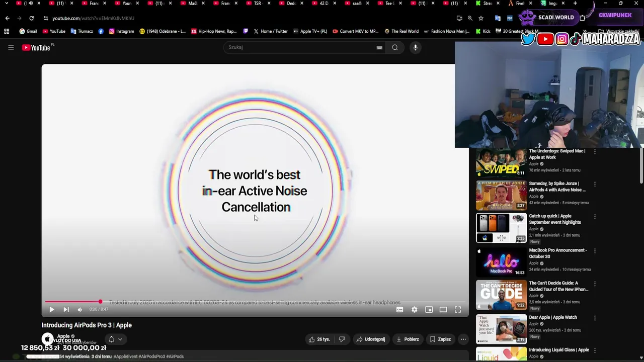Click the sidebar recommendations scrollbar
This screenshot has height=362, width=644.
click(x=641, y=166)
